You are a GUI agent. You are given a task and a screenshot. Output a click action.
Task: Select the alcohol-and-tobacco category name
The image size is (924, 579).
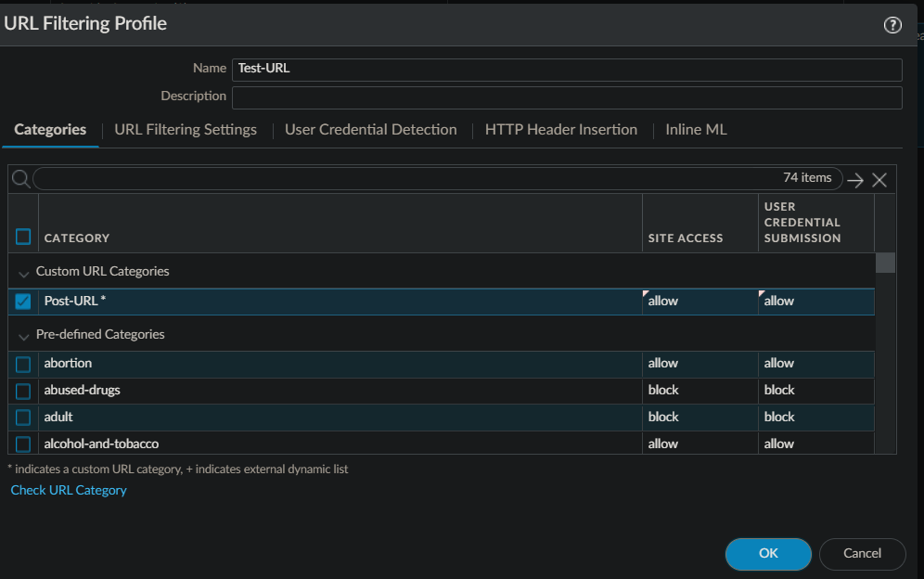pyautogui.click(x=101, y=444)
